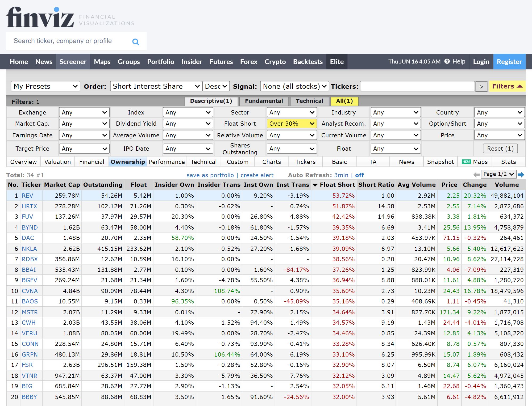
Task: Open Maps in navigation bar
Action: 102,62
